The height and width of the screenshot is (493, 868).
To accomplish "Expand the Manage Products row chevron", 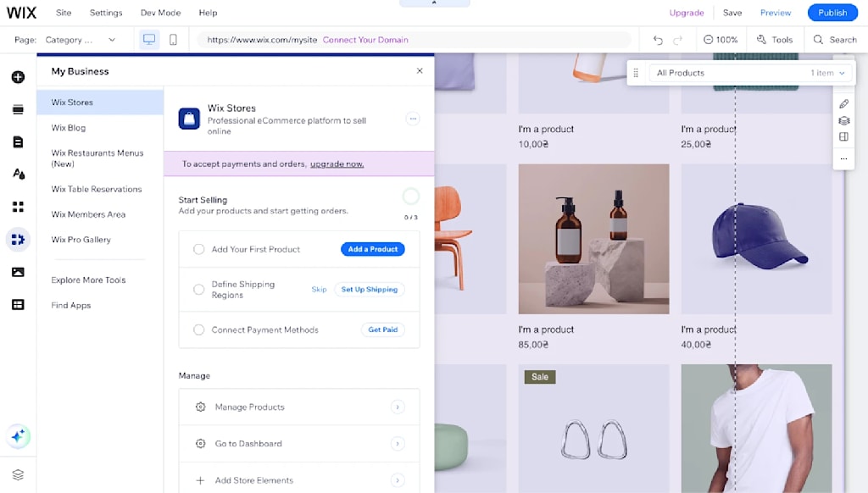I will (398, 407).
